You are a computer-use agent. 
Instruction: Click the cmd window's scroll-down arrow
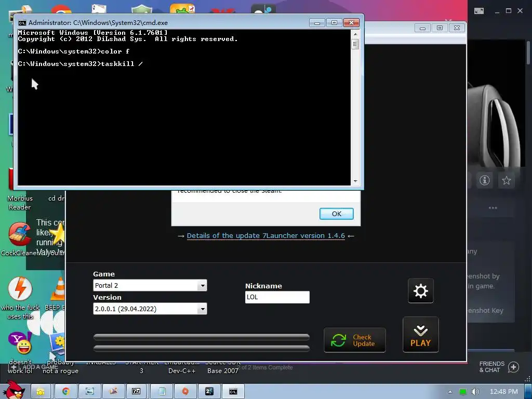(x=355, y=181)
